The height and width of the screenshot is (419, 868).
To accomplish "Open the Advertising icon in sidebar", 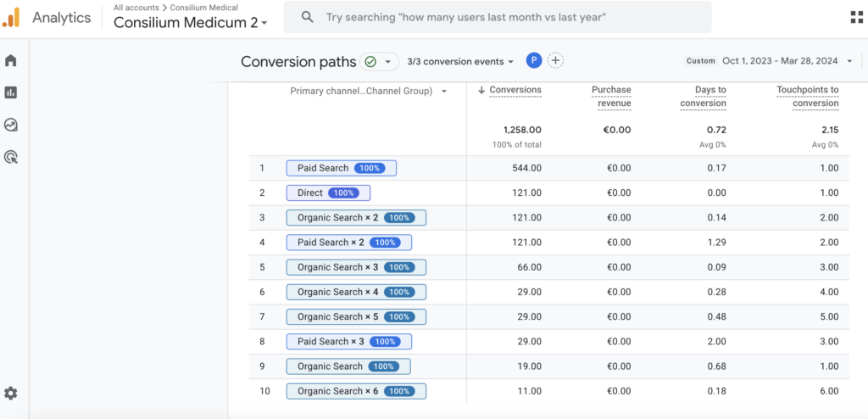I will pos(10,158).
